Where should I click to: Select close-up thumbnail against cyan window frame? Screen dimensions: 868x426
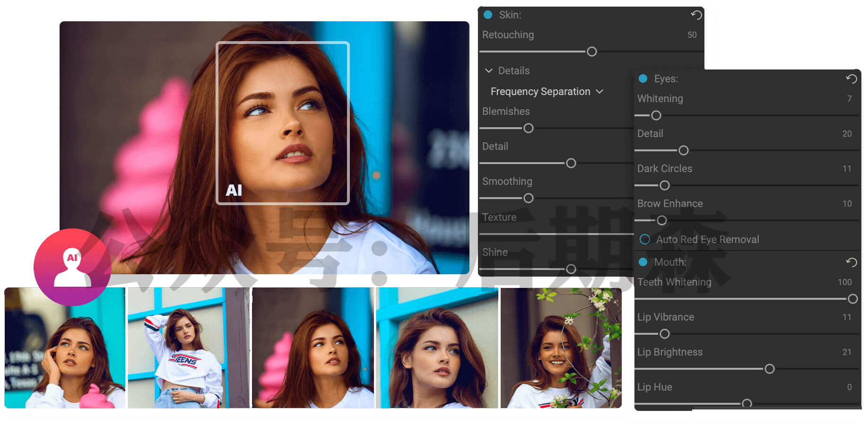coord(437,348)
